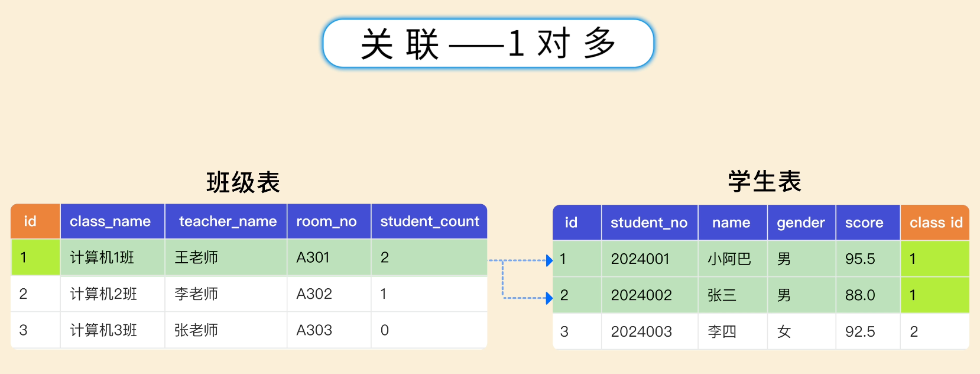Click the 88.0 score cell
Viewport: 980px width, 374px height.
point(860,295)
